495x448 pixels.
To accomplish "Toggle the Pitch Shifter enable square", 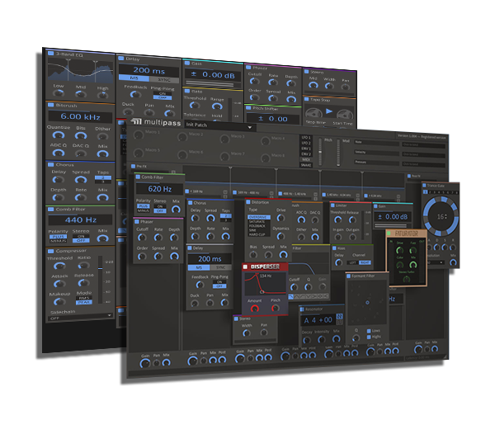I will (248, 108).
